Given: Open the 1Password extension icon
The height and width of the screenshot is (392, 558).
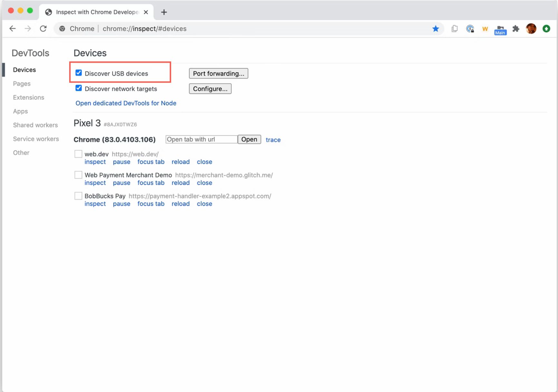Looking at the screenshot, I should coord(470,29).
